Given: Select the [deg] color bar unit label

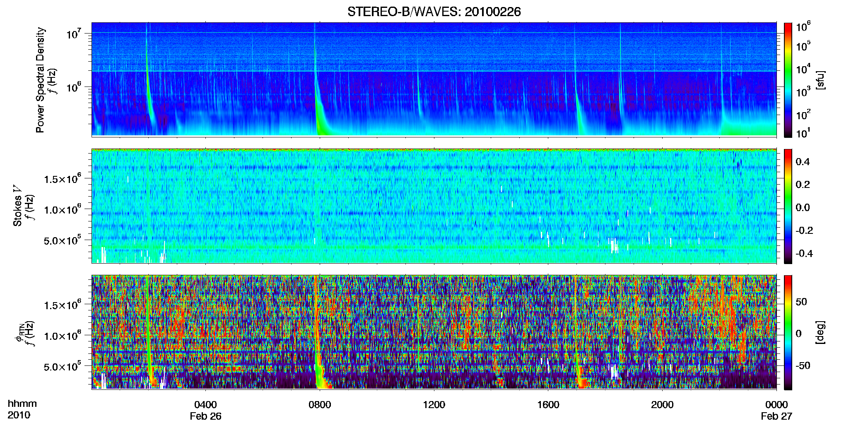Looking at the screenshot, I should click(x=820, y=332).
